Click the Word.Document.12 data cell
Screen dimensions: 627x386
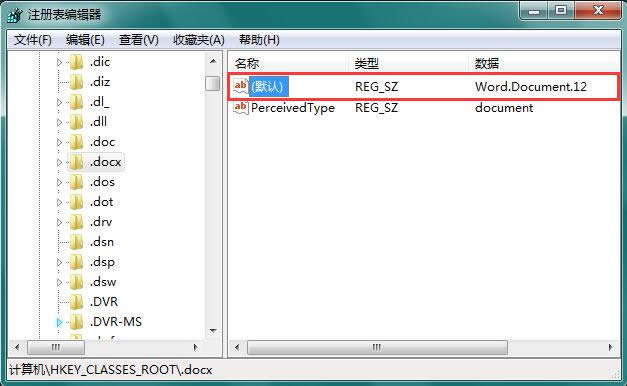point(531,86)
